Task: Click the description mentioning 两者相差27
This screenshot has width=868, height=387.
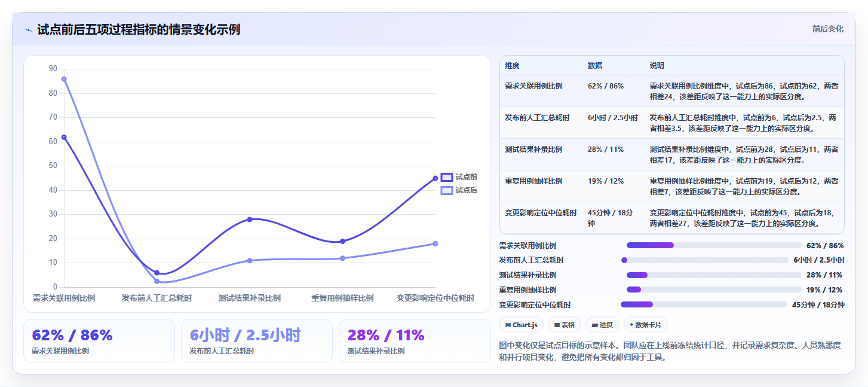Action: (744, 218)
